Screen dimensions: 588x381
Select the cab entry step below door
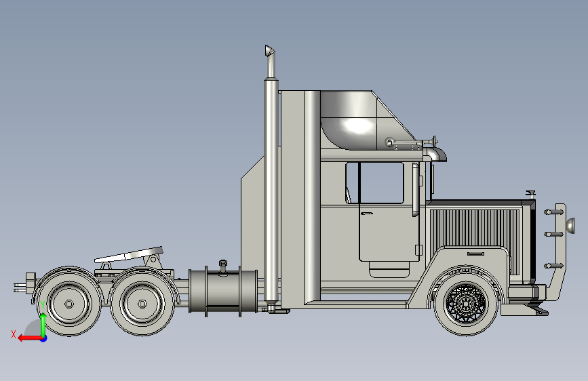(389, 269)
